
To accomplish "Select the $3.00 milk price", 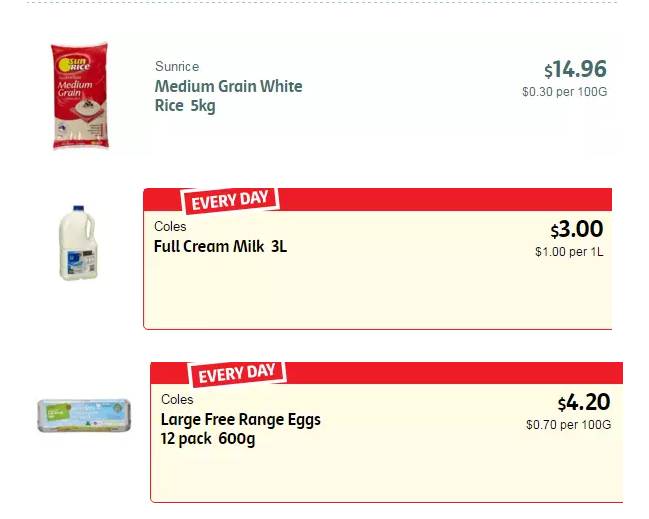I will [x=577, y=229].
